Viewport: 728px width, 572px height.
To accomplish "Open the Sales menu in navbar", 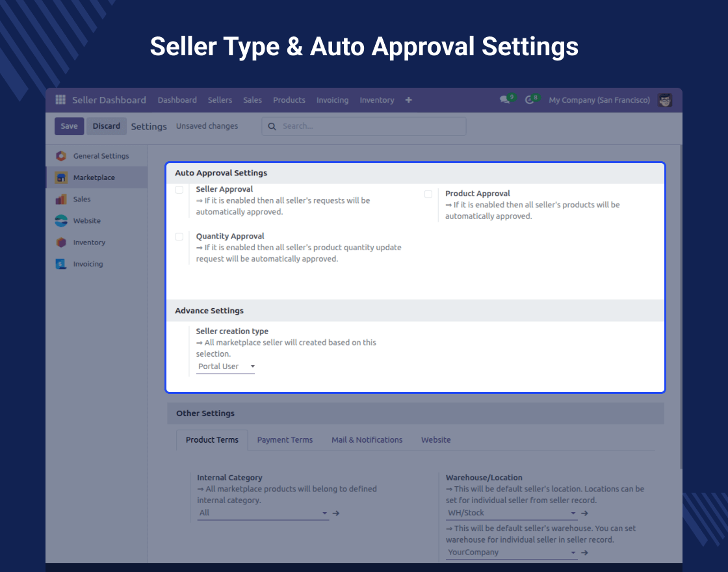I will (x=253, y=100).
